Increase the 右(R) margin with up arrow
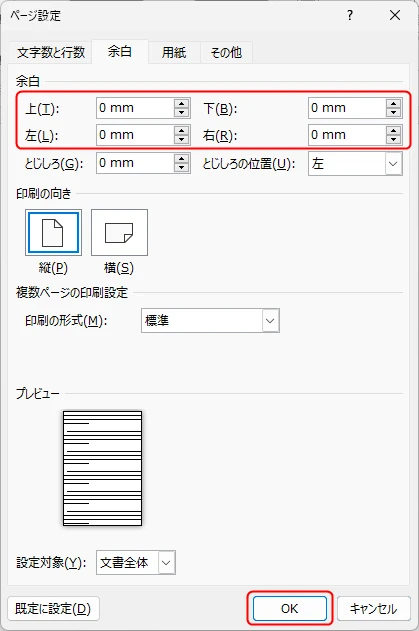Viewport: 419px width, 631px height. tap(394, 130)
